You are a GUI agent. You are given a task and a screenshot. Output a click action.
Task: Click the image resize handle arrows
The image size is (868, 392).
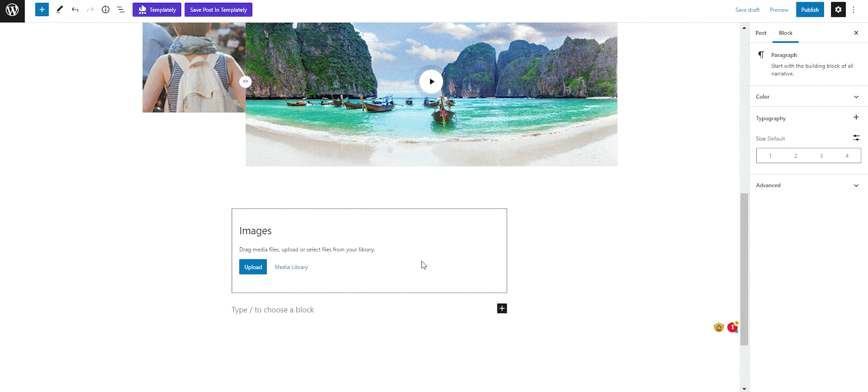point(245,81)
